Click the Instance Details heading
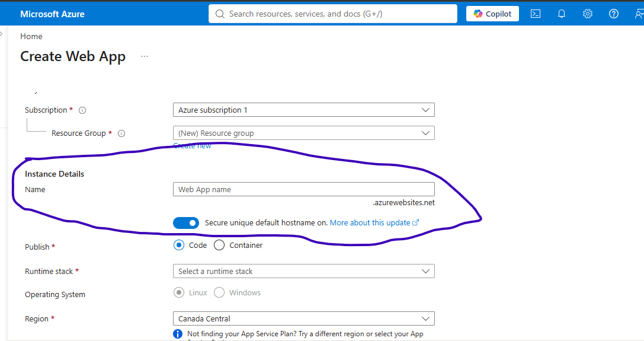This screenshot has width=644, height=341. [x=55, y=174]
